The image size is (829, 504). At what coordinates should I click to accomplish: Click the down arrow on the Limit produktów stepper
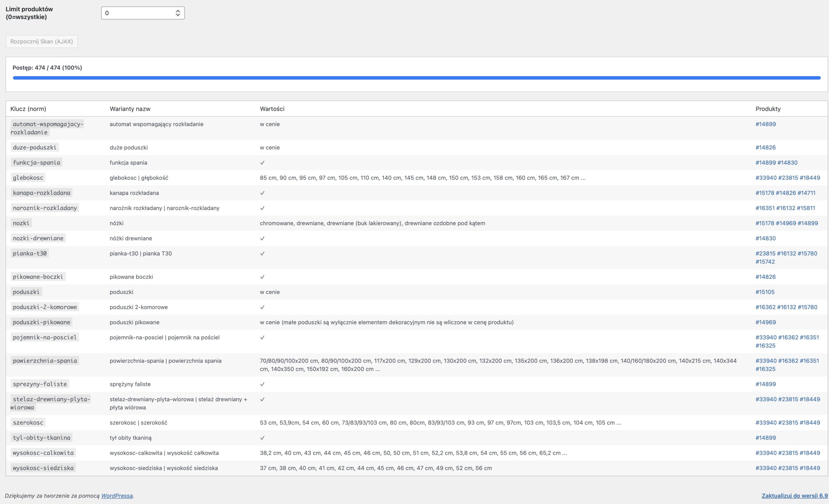coord(178,15)
